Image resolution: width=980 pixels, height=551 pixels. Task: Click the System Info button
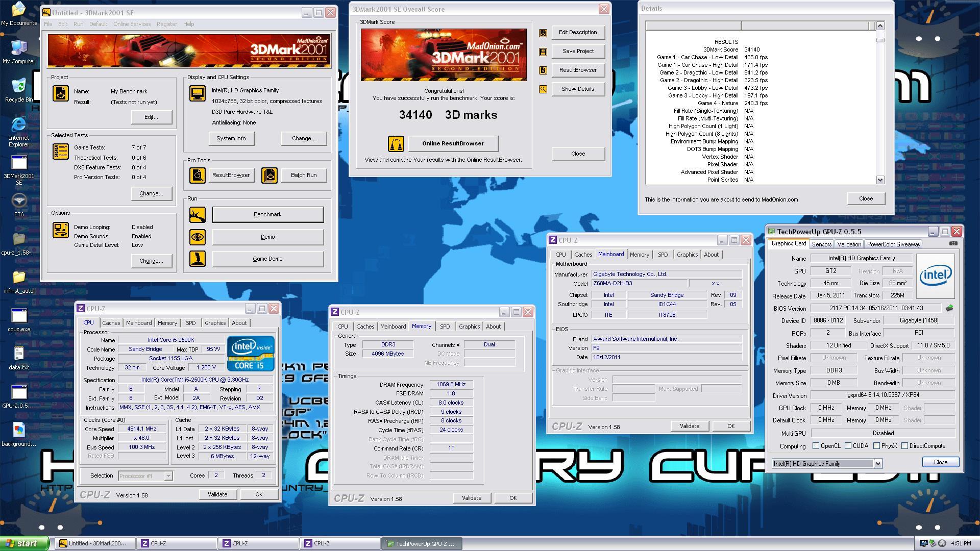231,139
